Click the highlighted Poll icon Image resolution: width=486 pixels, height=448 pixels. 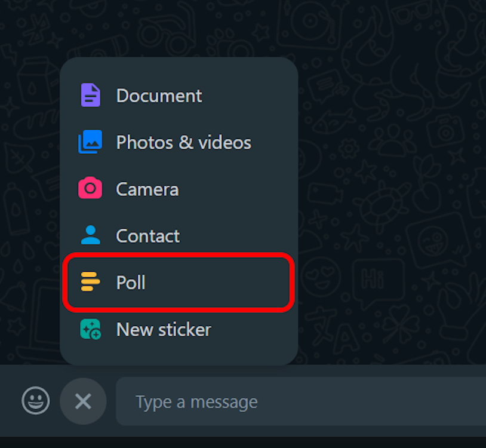tap(90, 282)
